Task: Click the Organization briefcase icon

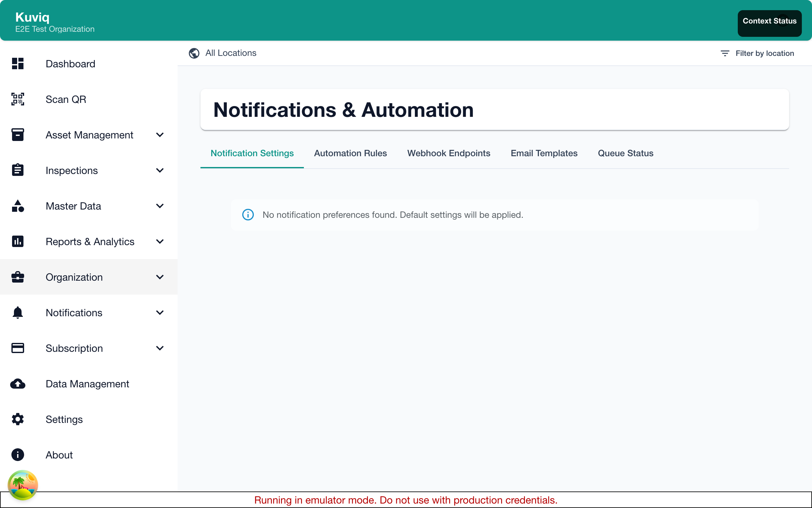Action: point(18,277)
